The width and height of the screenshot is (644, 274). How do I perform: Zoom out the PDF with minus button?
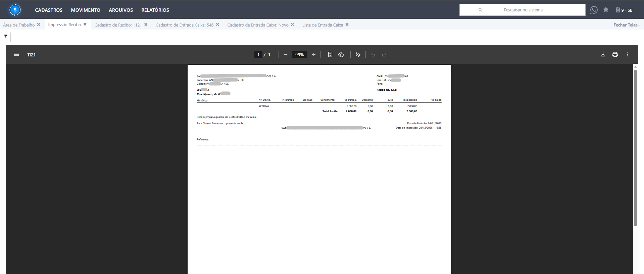285,54
